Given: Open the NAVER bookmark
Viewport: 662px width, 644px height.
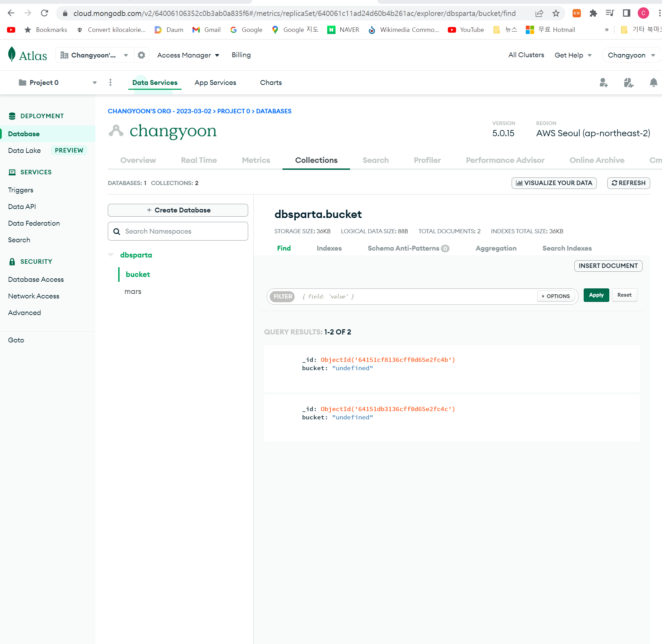Looking at the screenshot, I should click(343, 30).
